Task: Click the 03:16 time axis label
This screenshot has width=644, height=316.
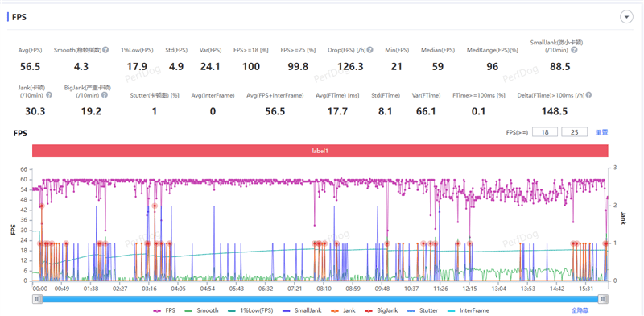Action: [149, 289]
